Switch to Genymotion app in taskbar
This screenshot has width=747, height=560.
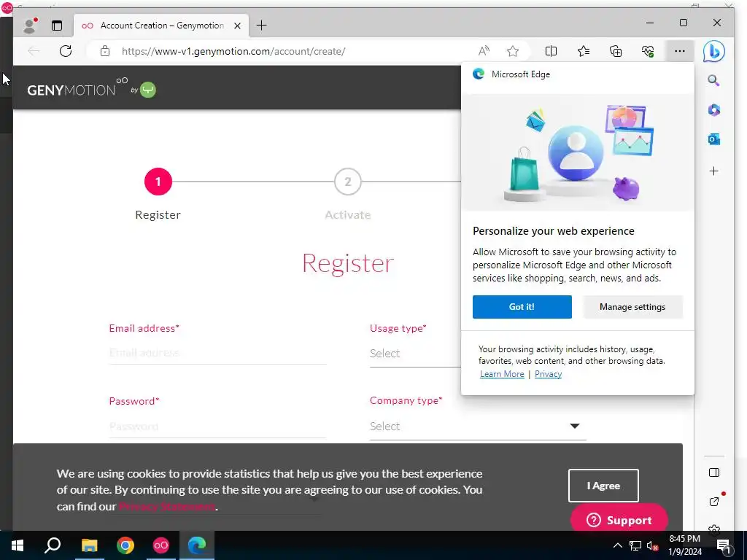pos(161,545)
